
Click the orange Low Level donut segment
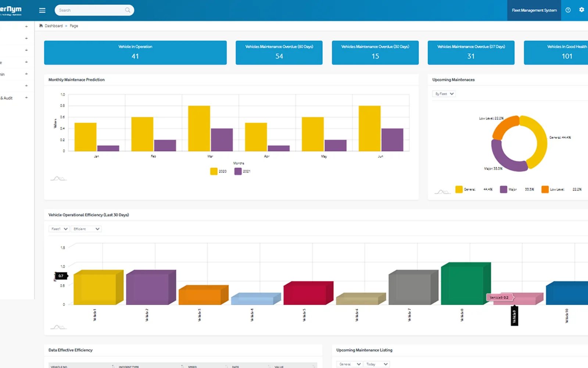[506, 127]
